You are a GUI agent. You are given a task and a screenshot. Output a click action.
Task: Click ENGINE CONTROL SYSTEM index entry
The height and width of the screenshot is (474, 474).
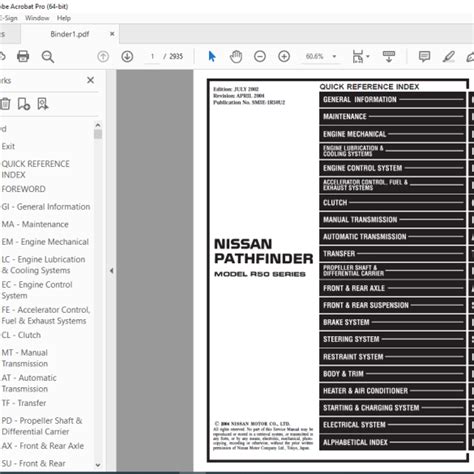pos(392,168)
